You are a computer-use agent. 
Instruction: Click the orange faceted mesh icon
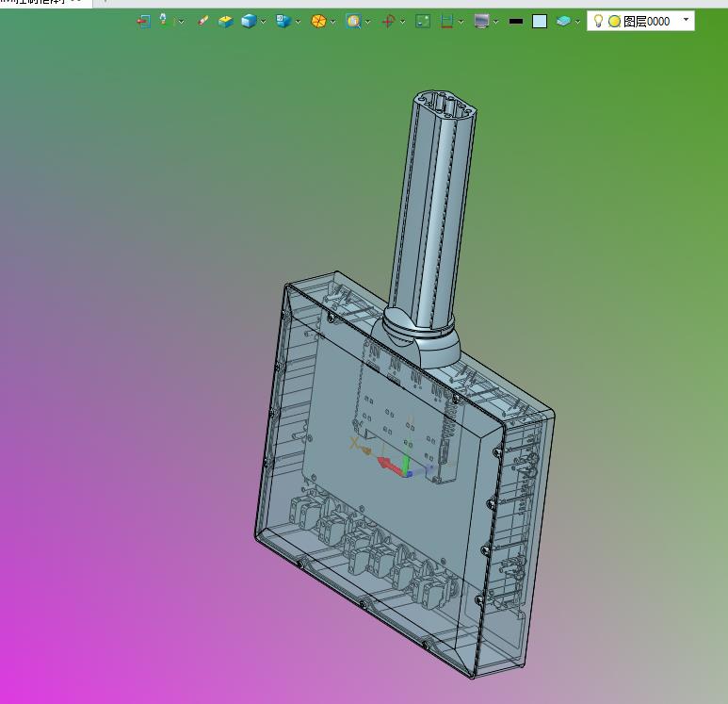pyautogui.click(x=318, y=22)
